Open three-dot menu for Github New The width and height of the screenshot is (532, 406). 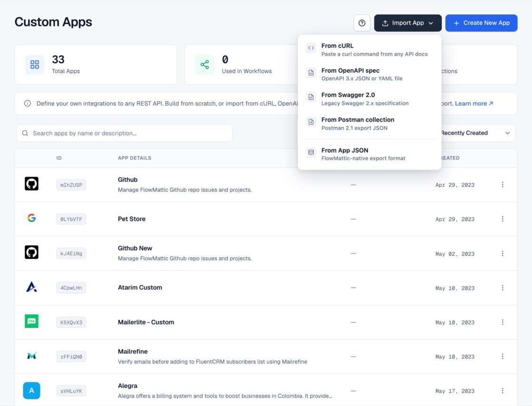(x=503, y=253)
